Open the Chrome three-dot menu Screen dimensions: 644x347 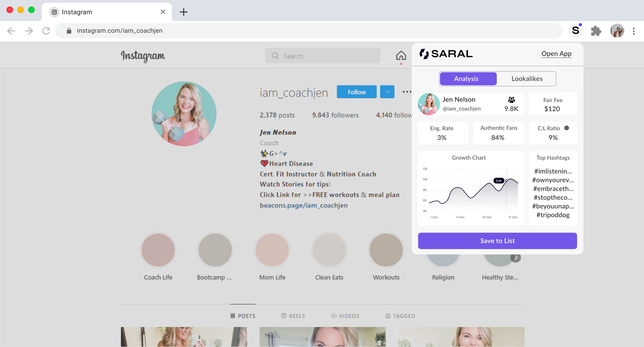coord(634,31)
